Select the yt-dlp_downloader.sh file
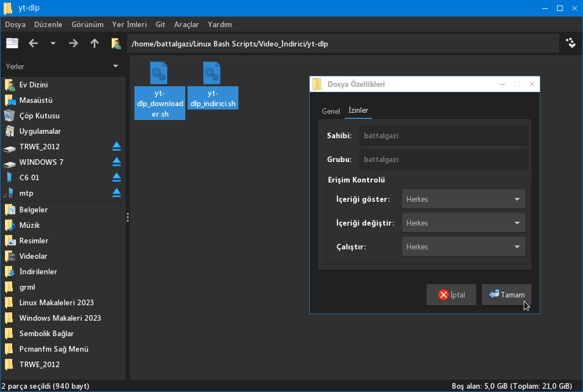Viewport: 583px width, 392px height. pos(160,90)
